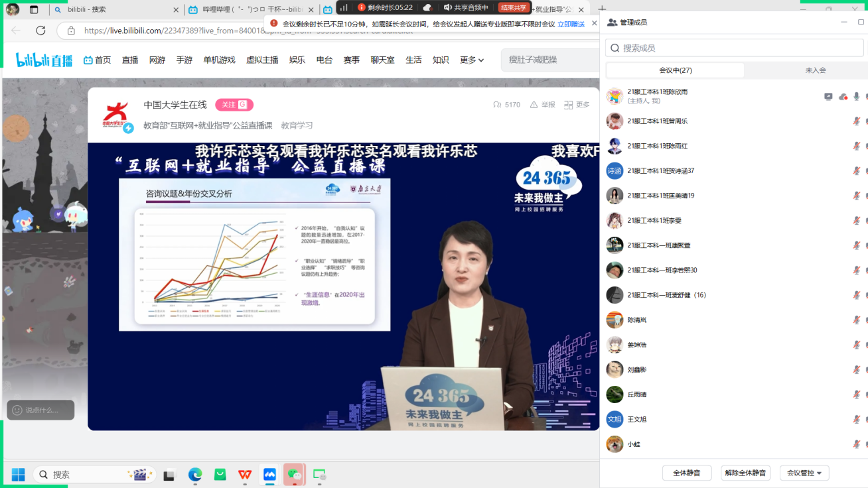Click the red 结束共享 button

(x=514, y=7)
